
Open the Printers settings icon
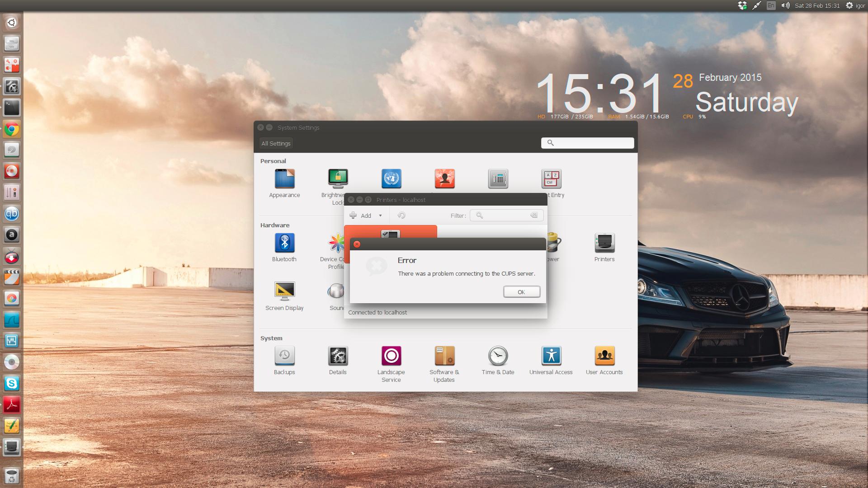(x=604, y=243)
